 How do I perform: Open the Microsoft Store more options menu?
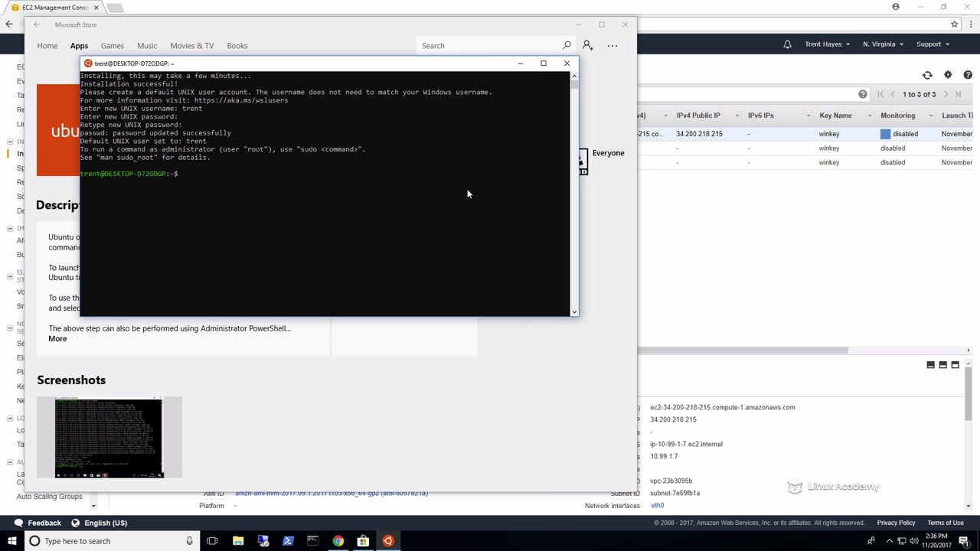tap(612, 46)
